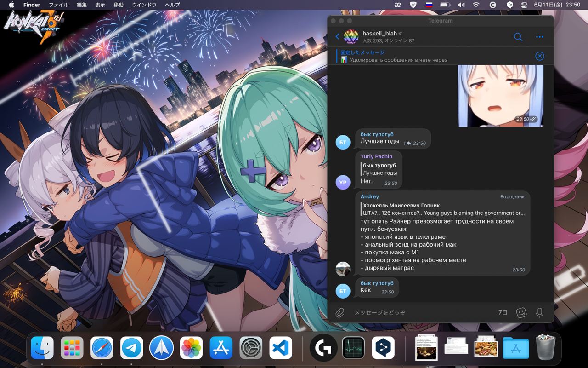Click the Andrey sender name
Screen dimensions: 588x368
370,196
